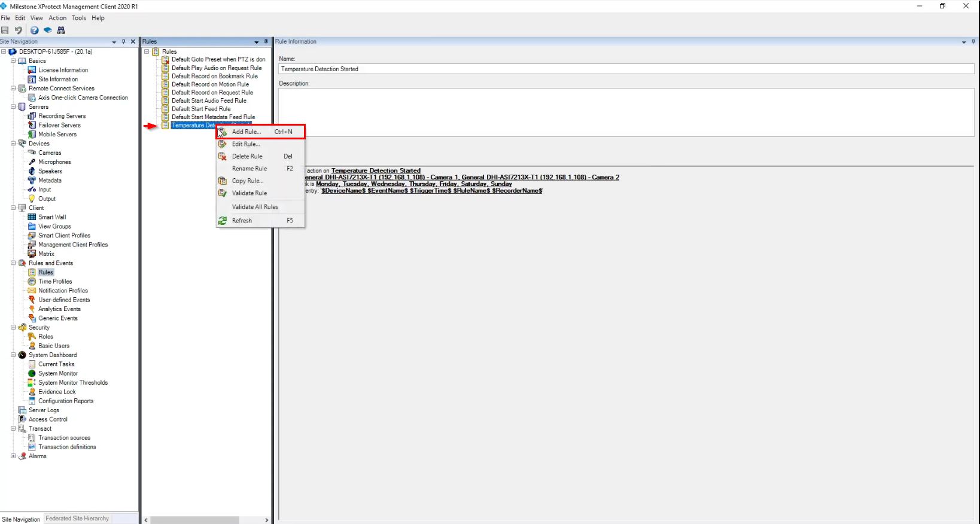Pin the Site Navigation panel
The image size is (980, 524).
124,42
